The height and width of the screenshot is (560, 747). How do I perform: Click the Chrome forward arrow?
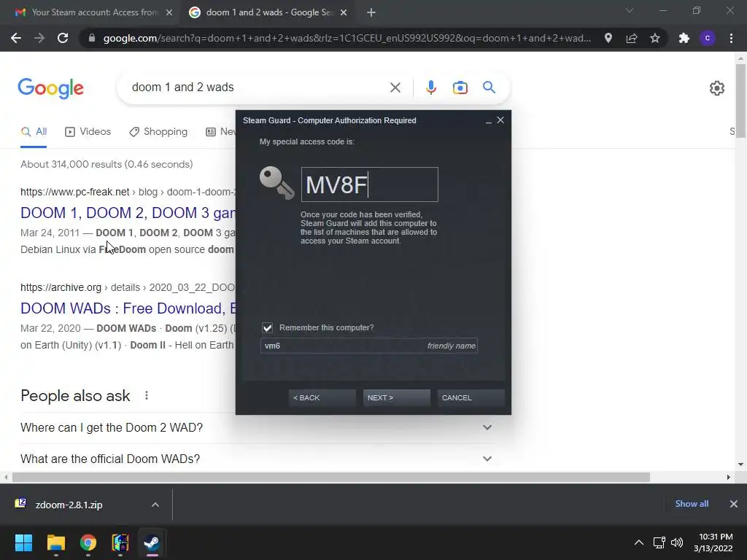click(x=39, y=38)
